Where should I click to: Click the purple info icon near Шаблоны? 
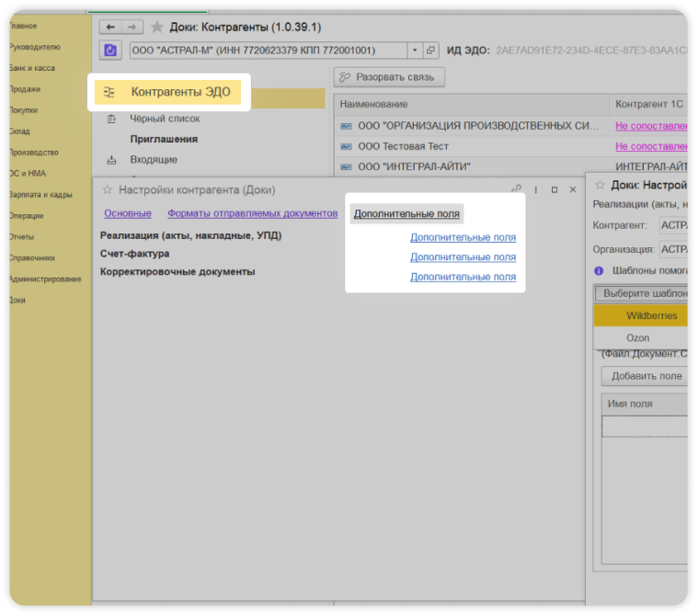(599, 270)
